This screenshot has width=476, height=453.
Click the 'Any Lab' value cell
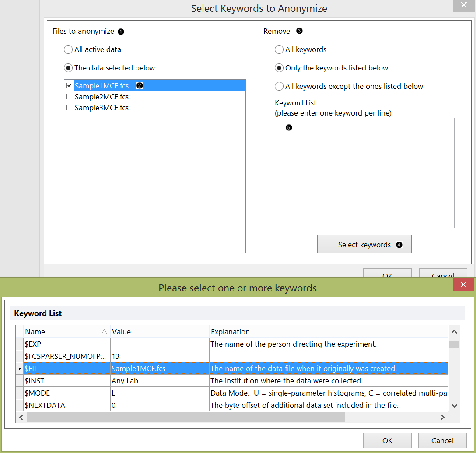pos(160,381)
